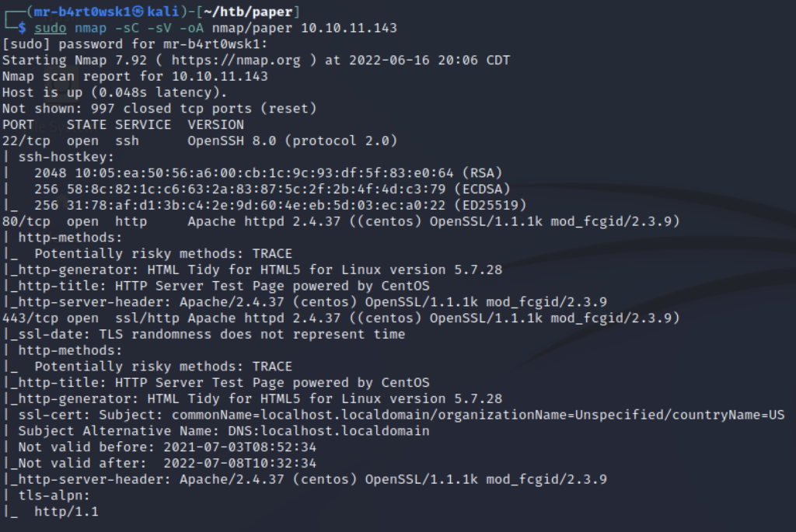Click the Kali logo icon in prompt
796x532 pixels.
(138, 11)
